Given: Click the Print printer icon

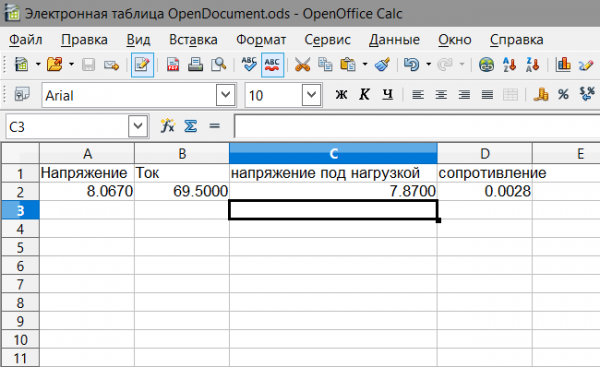Looking at the screenshot, I should point(196,65).
